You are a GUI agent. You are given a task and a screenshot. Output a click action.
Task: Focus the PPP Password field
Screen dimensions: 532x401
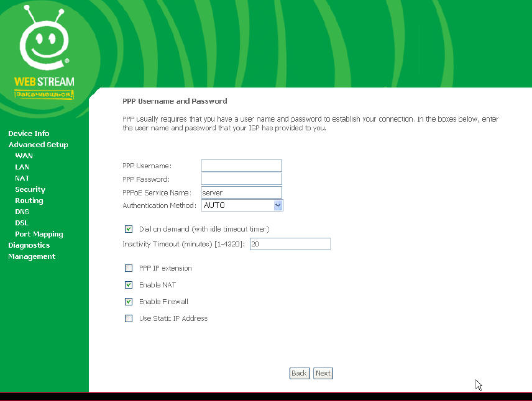(242, 179)
